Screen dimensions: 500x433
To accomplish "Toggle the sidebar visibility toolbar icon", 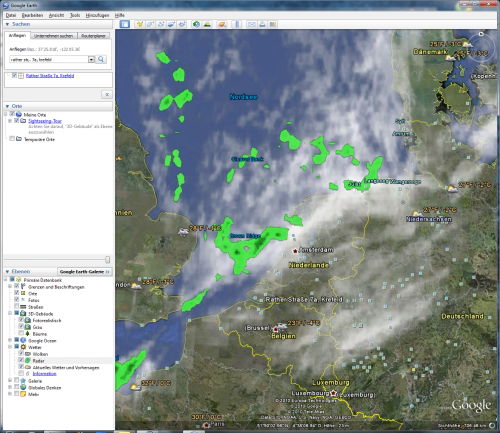I will [x=125, y=24].
